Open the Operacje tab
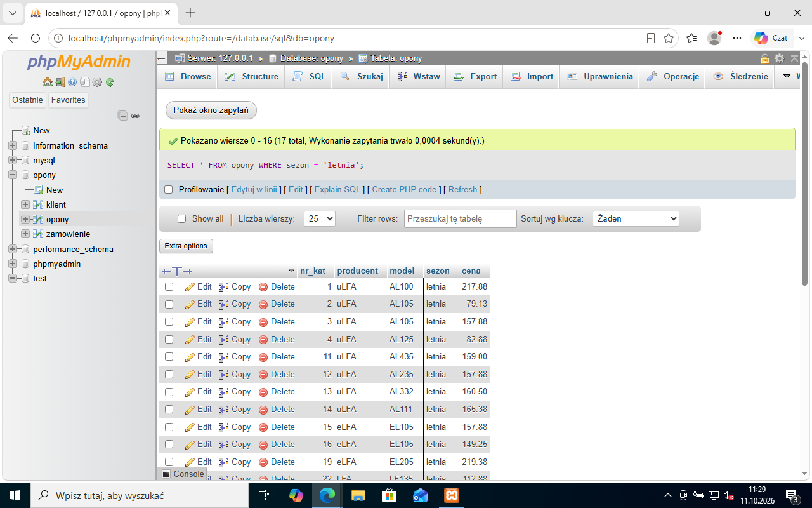 click(672, 76)
